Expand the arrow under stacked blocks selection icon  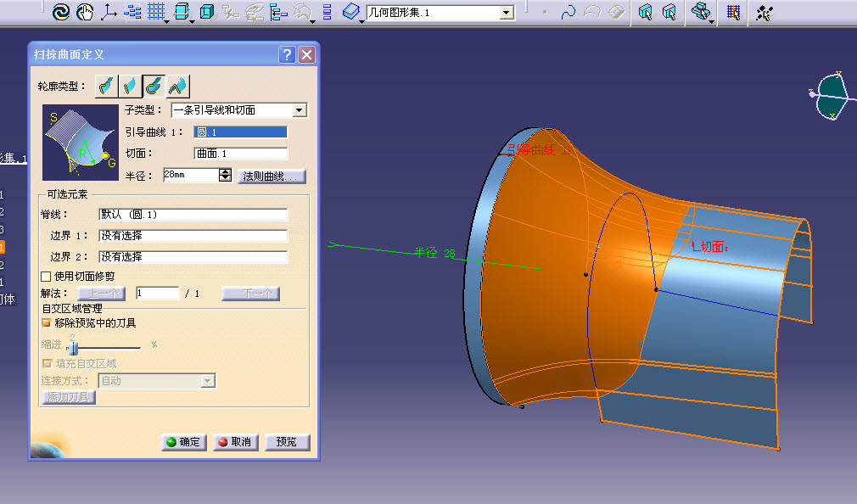point(712,21)
